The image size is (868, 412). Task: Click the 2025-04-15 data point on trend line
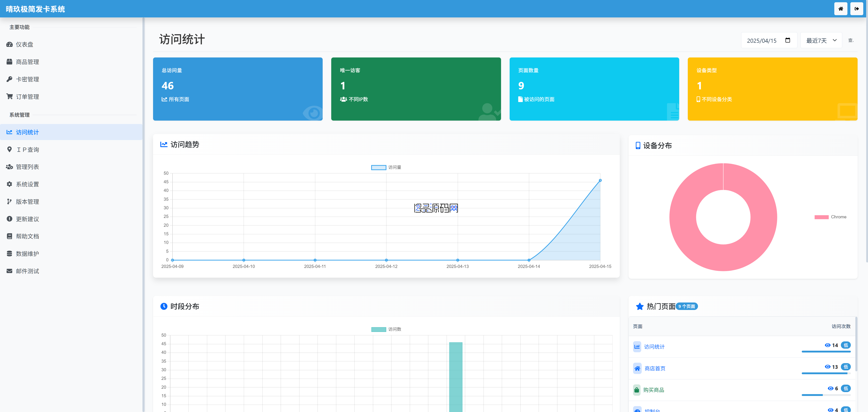[600, 180]
